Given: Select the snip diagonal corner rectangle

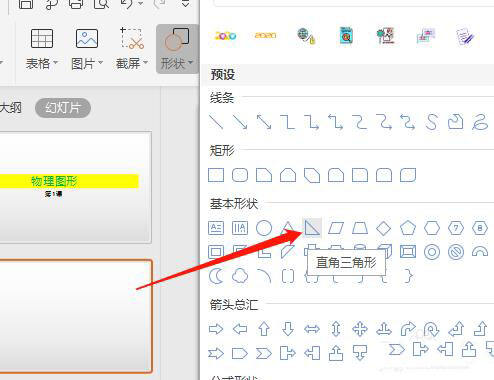Looking at the screenshot, I should pyautogui.click(x=312, y=175).
